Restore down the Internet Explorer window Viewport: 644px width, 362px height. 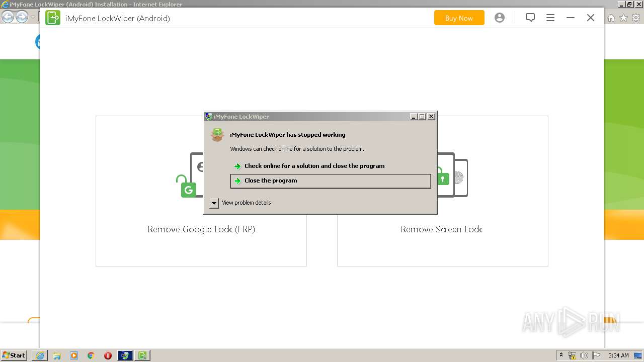pos(629,4)
